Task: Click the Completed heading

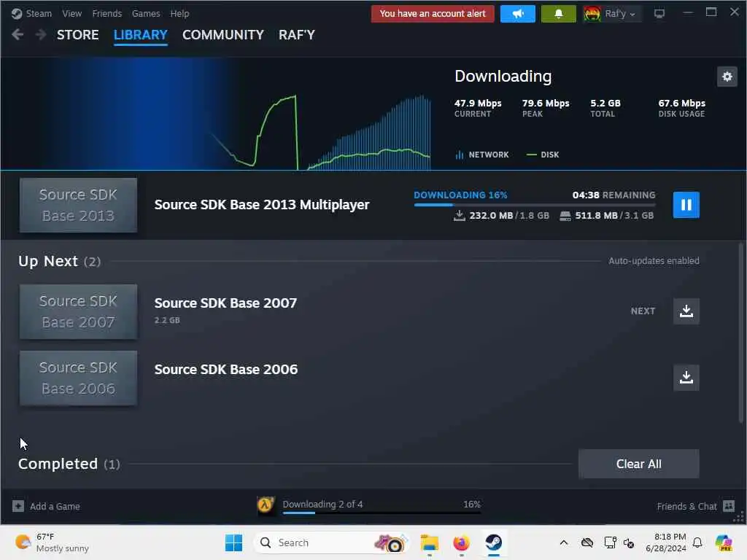Action: click(x=58, y=464)
